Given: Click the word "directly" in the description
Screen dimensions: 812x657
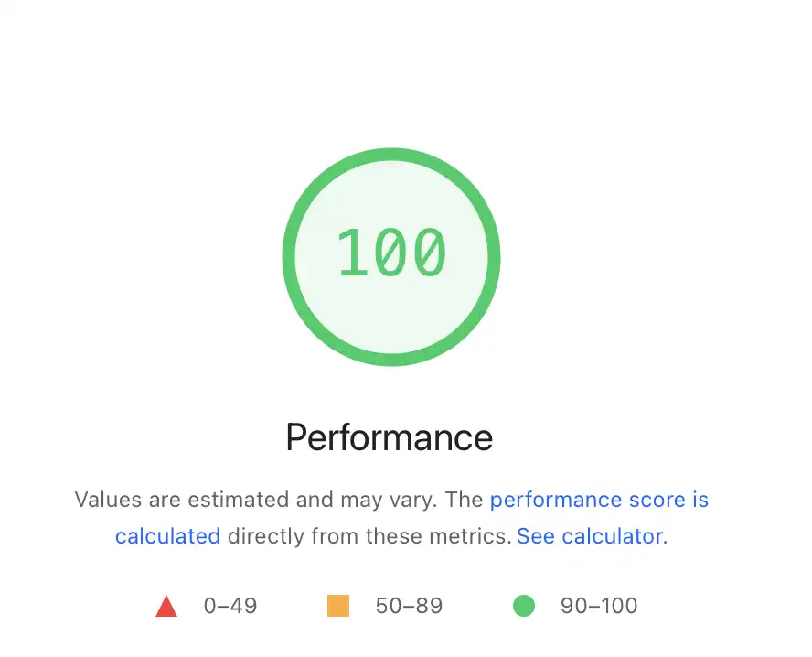Looking at the screenshot, I should pyautogui.click(x=266, y=536).
